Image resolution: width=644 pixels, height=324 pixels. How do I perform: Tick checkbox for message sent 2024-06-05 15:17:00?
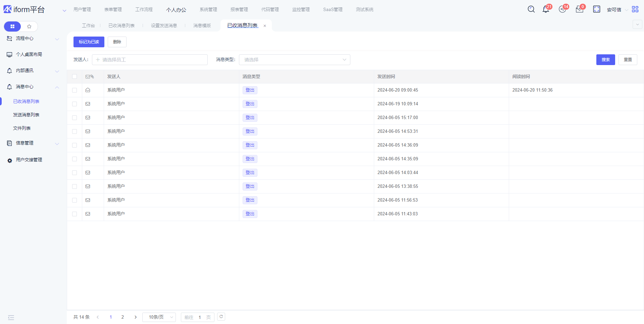tap(75, 118)
